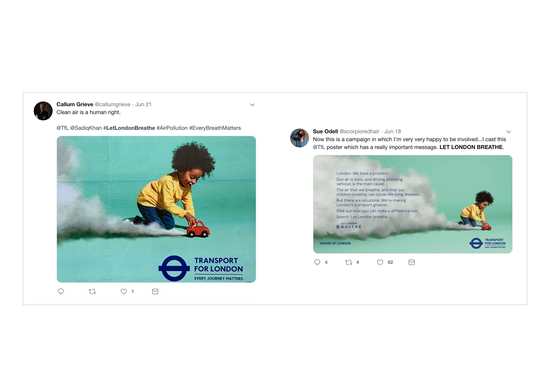Open Callum Grieve's name link
This screenshot has height=392, width=554.
(x=75, y=104)
